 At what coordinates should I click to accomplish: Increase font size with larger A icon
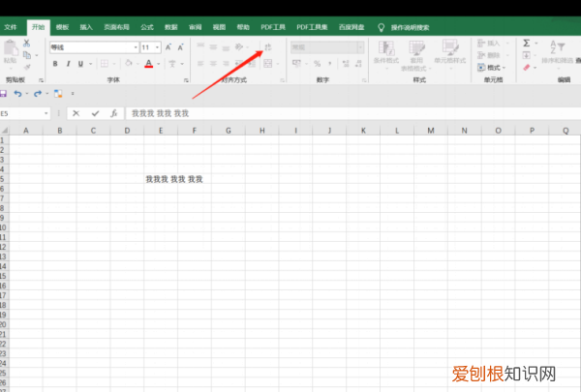pos(168,47)
